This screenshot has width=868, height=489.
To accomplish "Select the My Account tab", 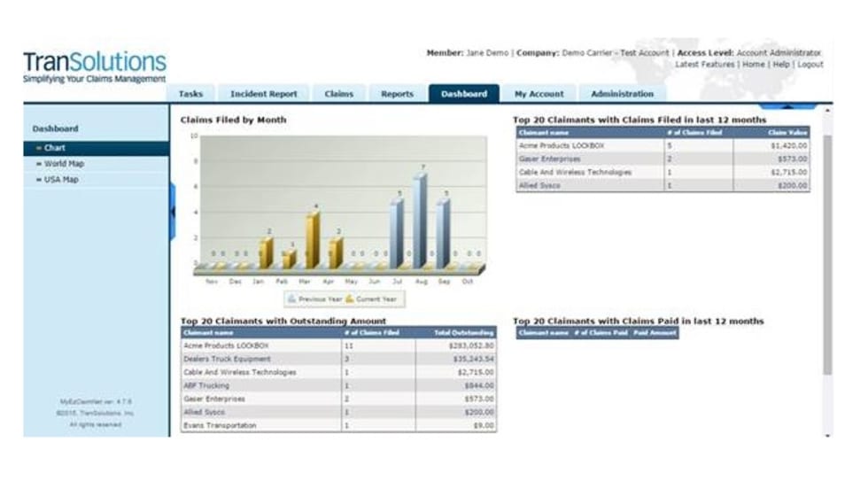I will pos(539,94).
